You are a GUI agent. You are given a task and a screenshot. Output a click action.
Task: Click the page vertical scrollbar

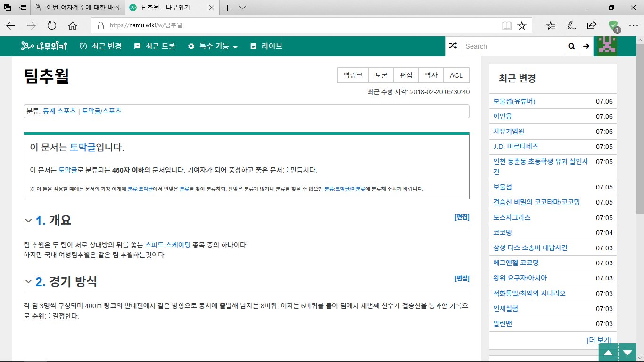coord(640,141)
